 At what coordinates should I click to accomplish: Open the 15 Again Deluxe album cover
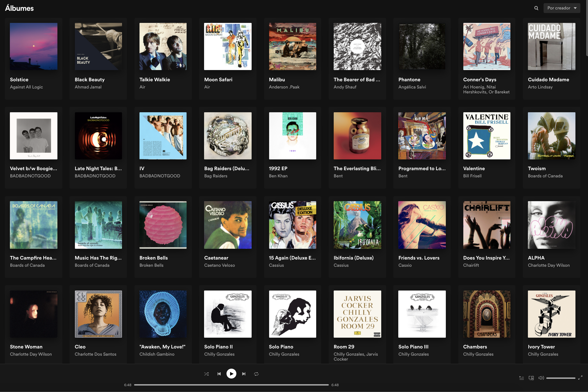(x=292, y=225)
